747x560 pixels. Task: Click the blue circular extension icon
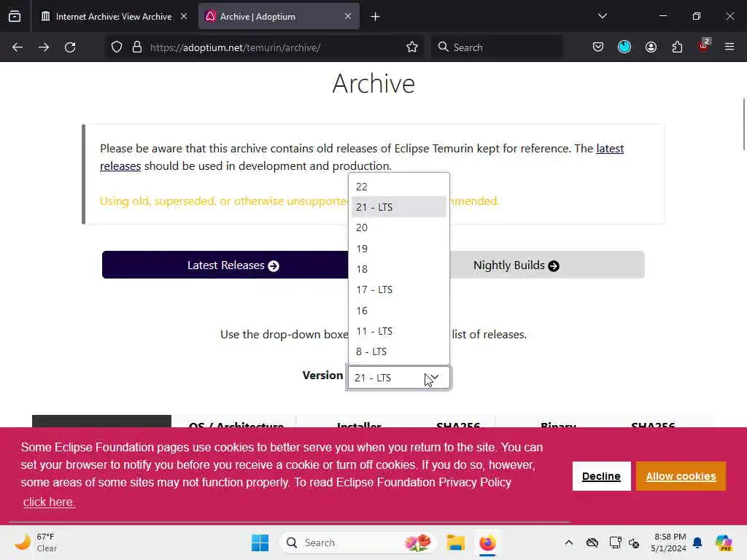[x=624, y=47]
